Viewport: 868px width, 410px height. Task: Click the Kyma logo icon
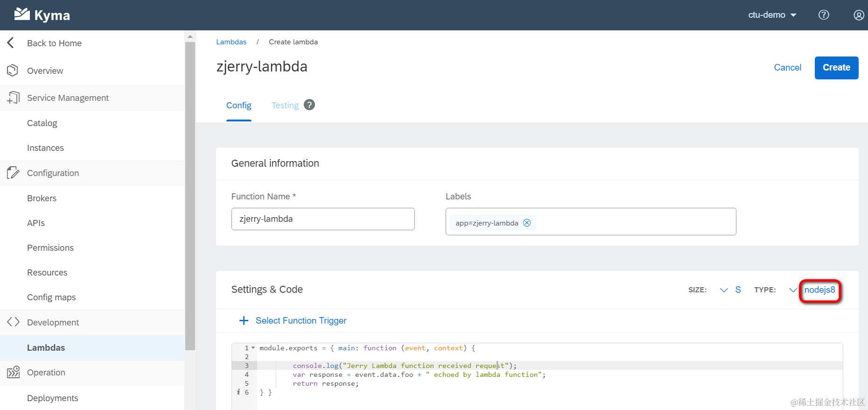[x=22, y=14]
